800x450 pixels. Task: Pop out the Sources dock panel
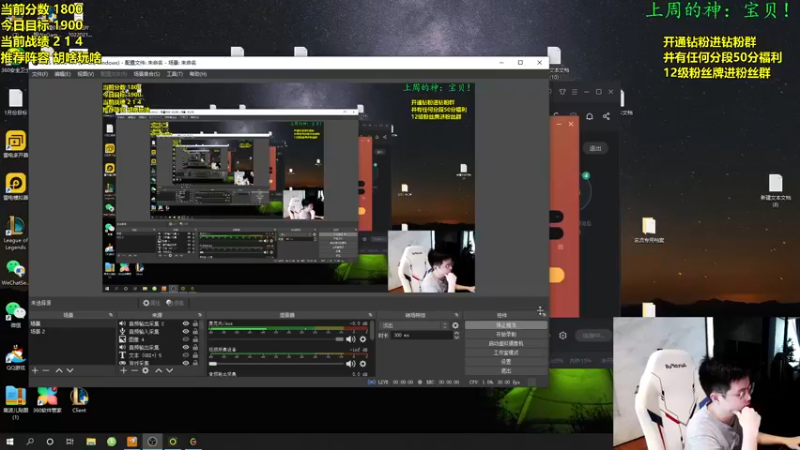point(199,315)
